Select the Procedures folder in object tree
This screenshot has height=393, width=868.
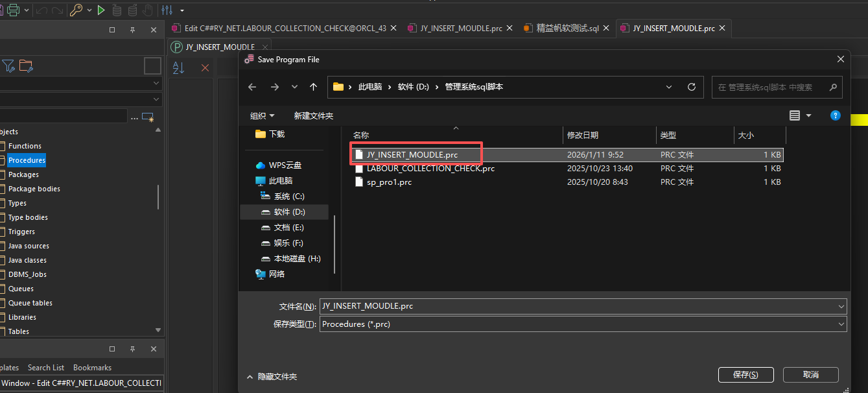point(27,160)
